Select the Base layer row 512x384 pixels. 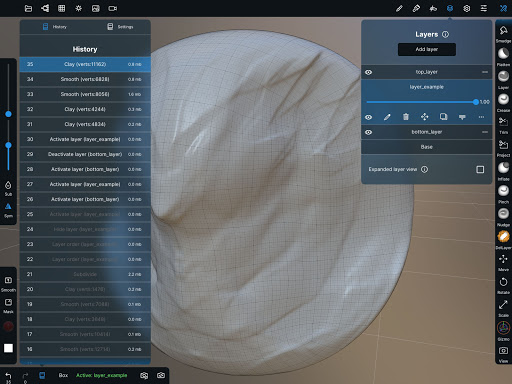click(427, 147)
